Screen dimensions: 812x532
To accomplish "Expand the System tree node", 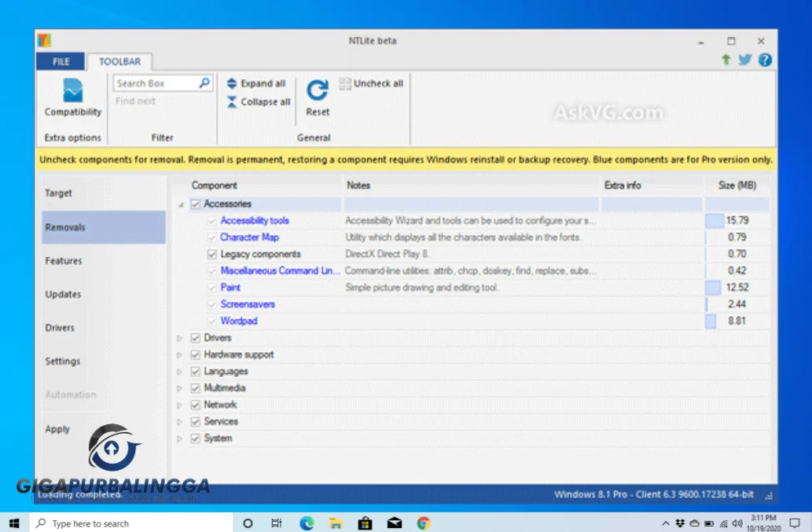I will click(x=180, y=438).
